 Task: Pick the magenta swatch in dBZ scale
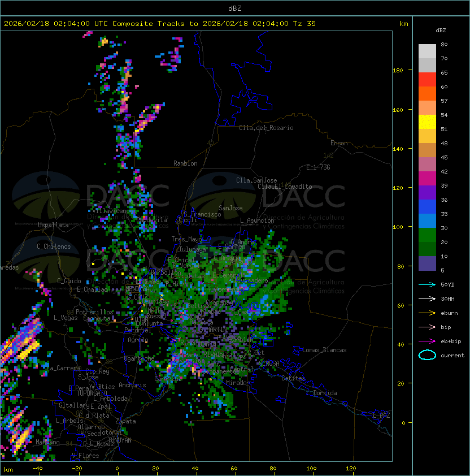click(427, 179)
